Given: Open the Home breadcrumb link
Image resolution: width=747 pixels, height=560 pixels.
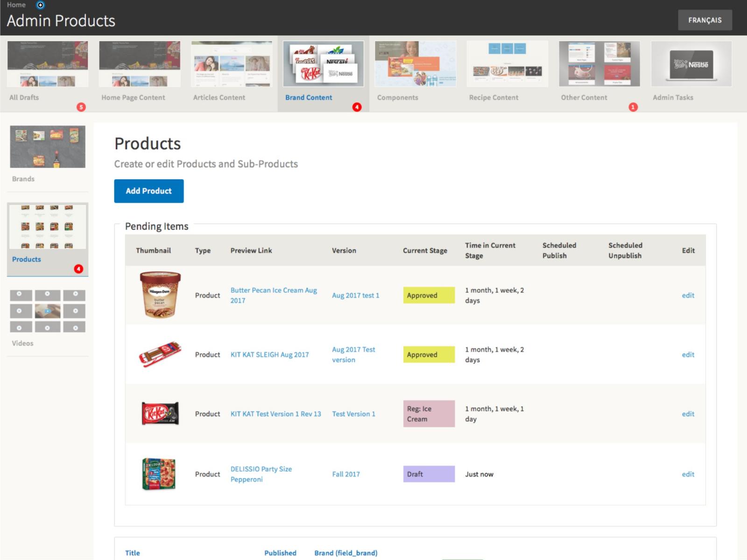Looking at the screenshot, I should coord(16,5).
